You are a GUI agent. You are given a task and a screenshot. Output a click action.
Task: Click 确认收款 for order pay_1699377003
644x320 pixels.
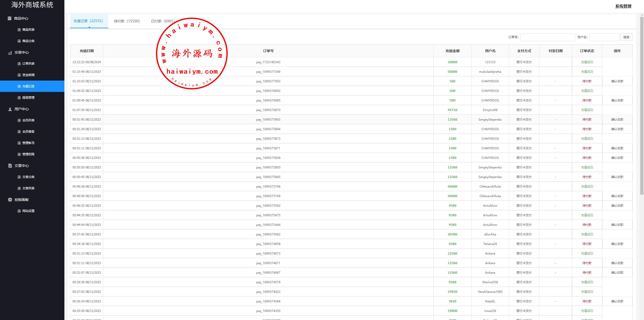click(x=617, y=81)
